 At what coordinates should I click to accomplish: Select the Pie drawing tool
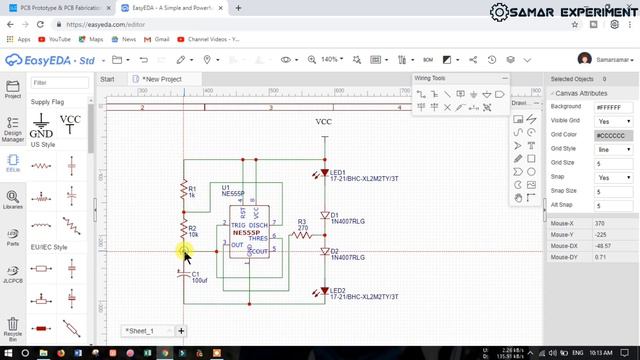point(518,185)
